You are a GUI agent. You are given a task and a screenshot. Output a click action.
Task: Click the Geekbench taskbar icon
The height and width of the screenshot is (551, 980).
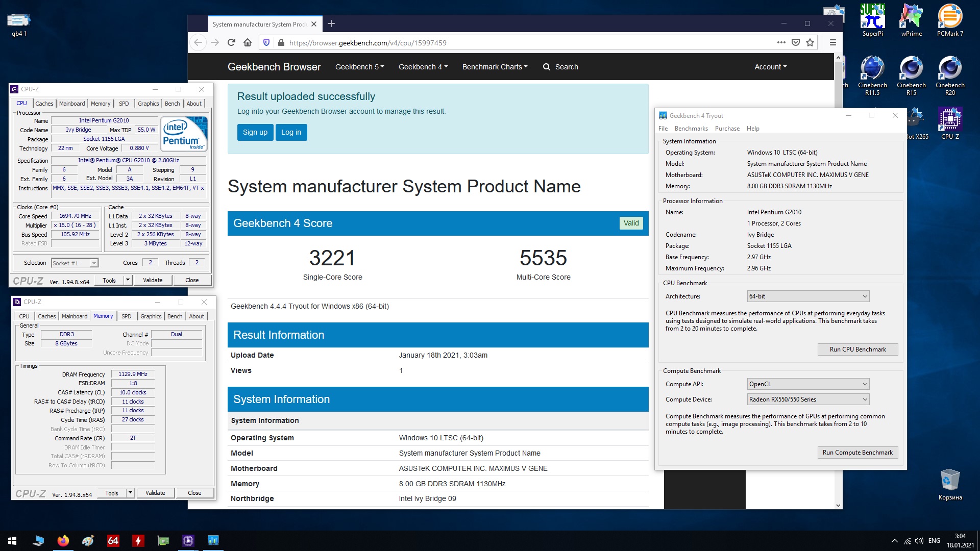pyautogui.click(x=213, y=541)
